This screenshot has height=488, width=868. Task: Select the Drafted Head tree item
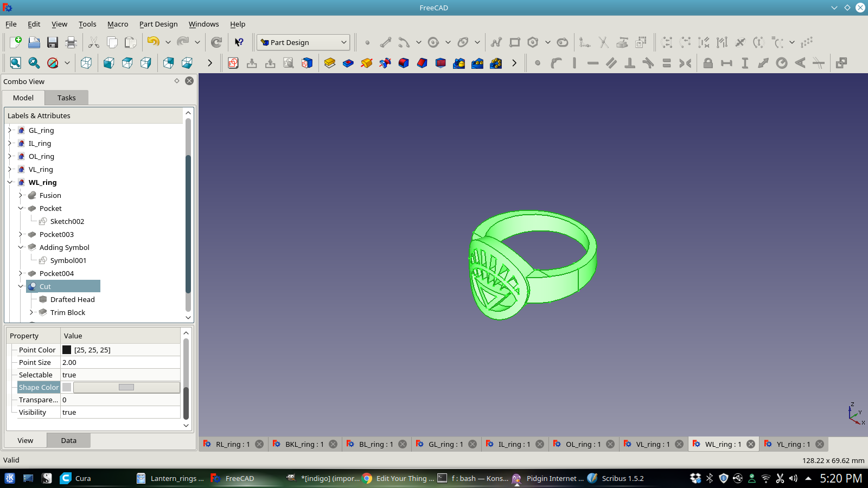(72, 299)
